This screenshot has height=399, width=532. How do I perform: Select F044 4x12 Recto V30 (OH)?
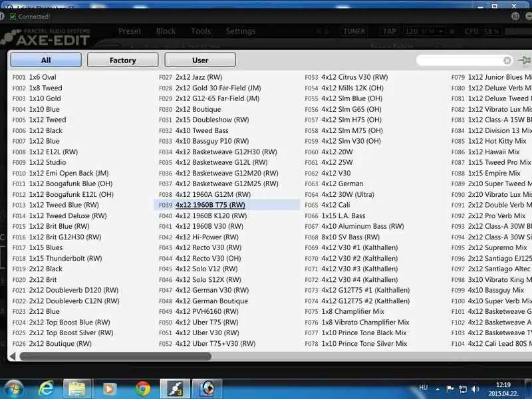tap(200, 258)
